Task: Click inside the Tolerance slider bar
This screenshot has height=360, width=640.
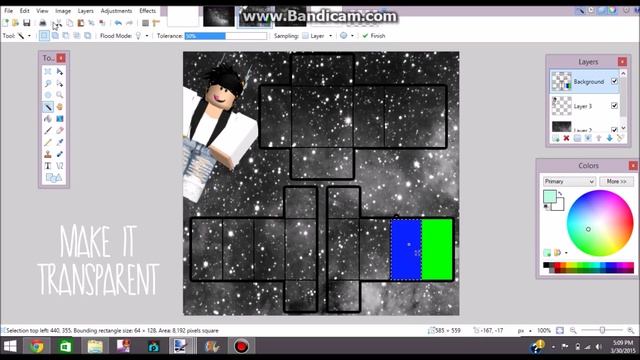Action: pyautogui.click(x=226, y=36)
